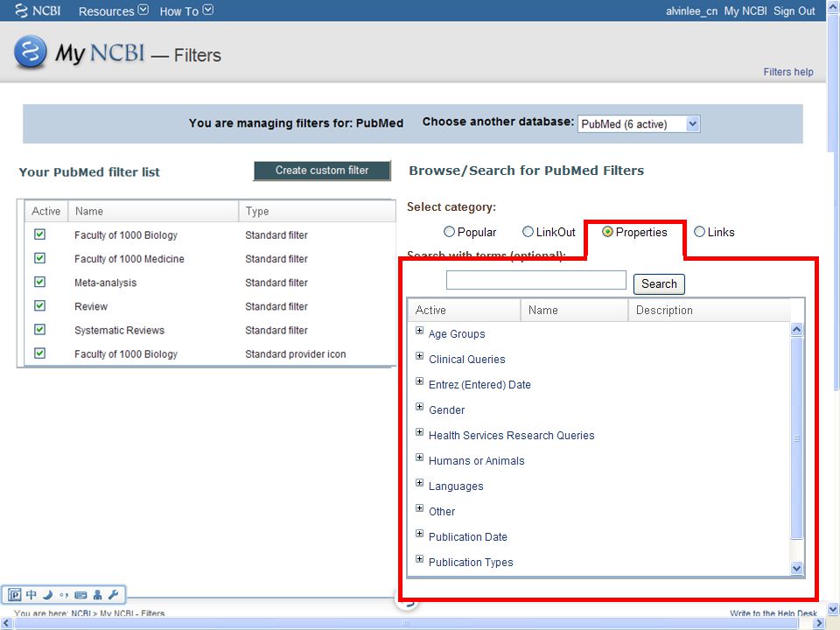Viewport: 840px width, 630px height.
Task: Click the input method logo icon with letter P
Action: pos(15,595)
